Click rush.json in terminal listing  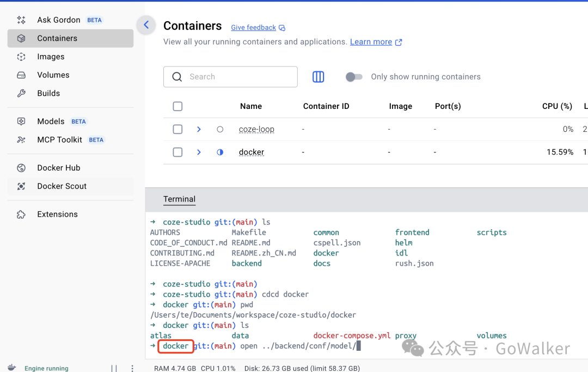[414, 264]
